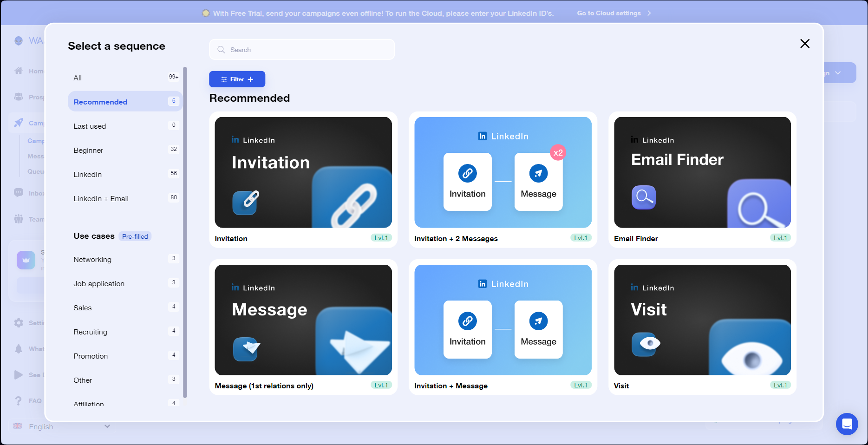Open the dropdown chevron behind the dialog
868x445 pixels.
tap(838, 73)
